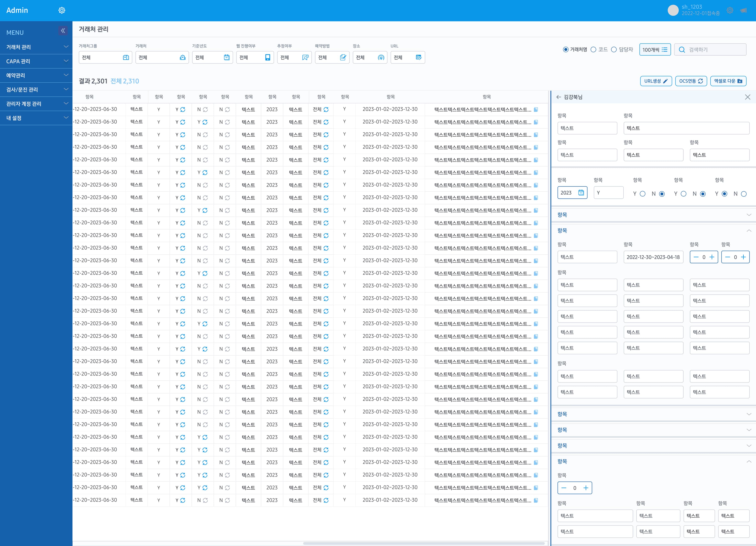
Task: Select the 코드 radio option
Action: click(593, 50)
